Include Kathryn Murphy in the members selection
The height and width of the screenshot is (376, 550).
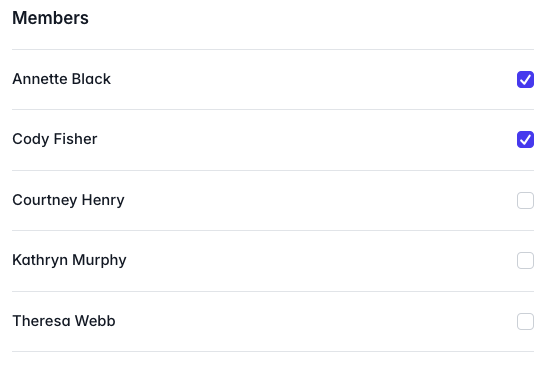[x=525, y=260]
